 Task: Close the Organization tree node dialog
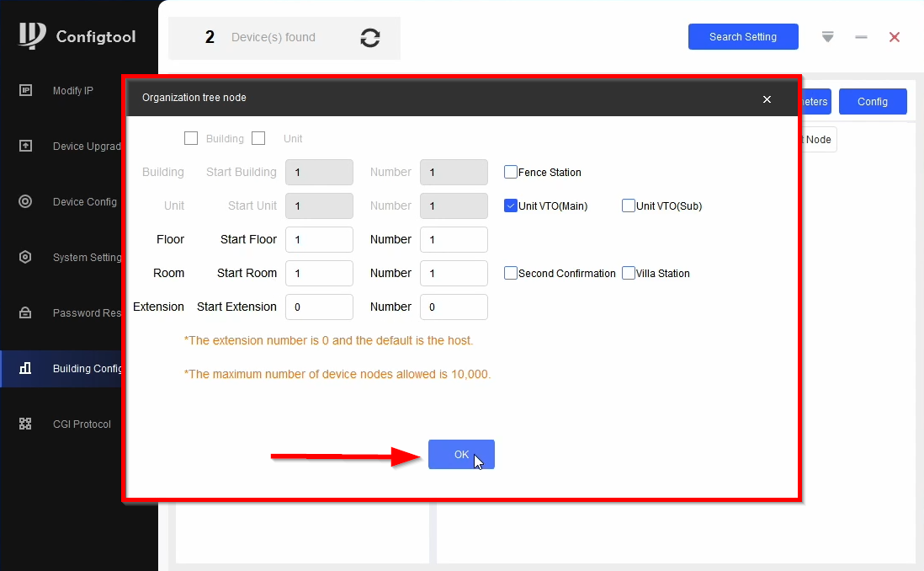[x=767, y=99]
